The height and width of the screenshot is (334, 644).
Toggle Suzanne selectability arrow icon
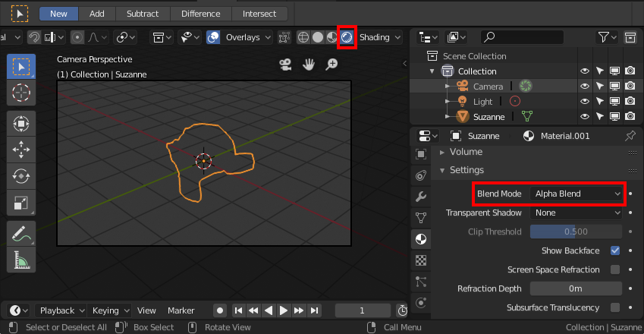point(600,117)
